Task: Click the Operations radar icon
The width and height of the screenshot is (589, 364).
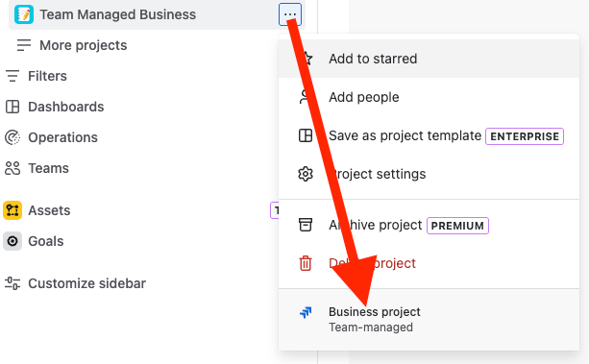Action: tap(12, 137)
